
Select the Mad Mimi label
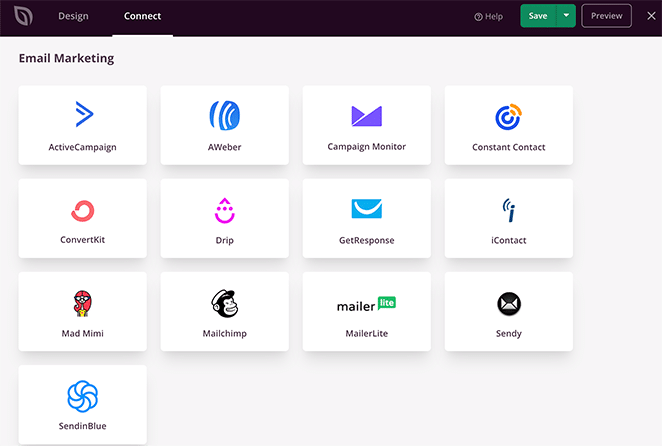[82, 333]
